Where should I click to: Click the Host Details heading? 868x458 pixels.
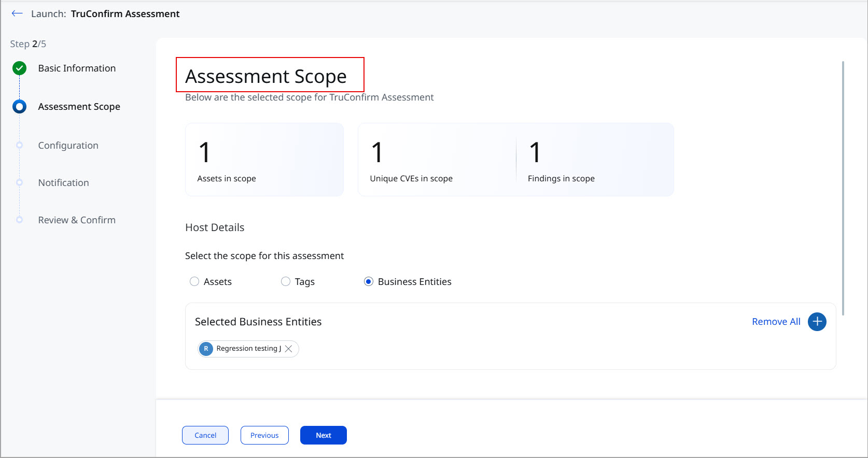click(215, 227)
